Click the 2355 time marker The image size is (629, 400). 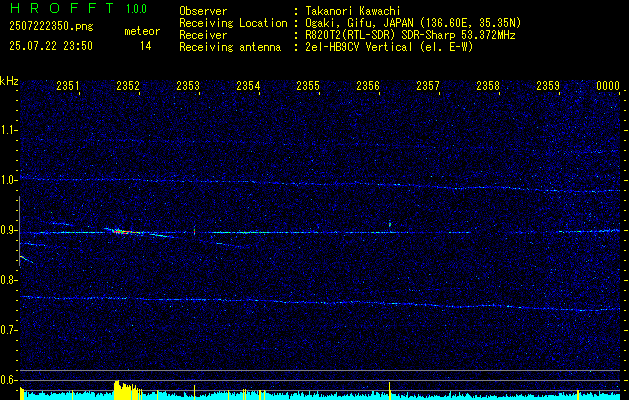tap(308, 86)
